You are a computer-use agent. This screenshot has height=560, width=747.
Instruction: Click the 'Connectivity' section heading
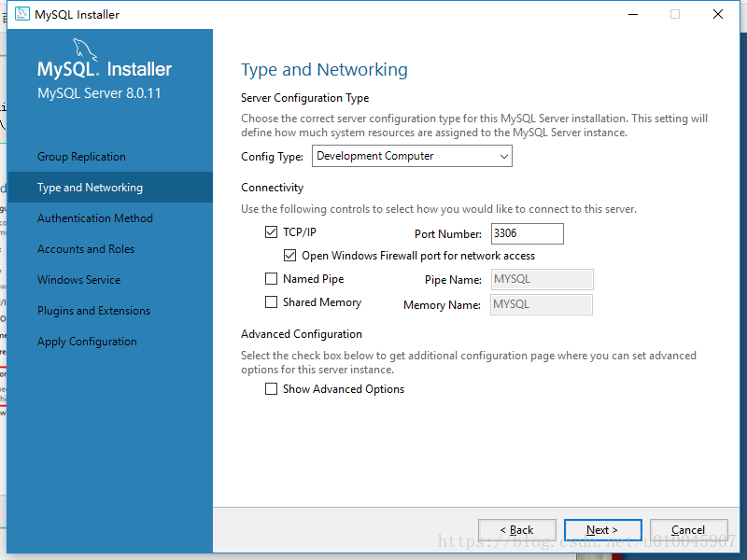pos(272,188)
